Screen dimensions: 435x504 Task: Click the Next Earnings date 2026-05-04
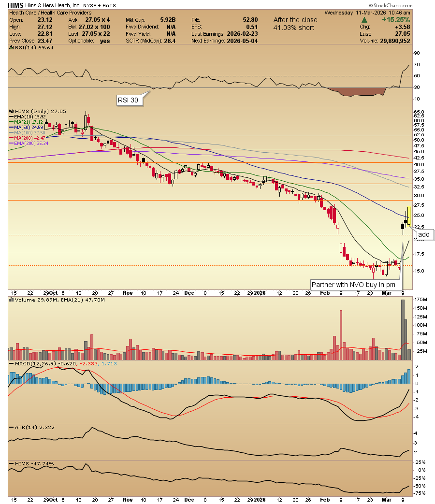[x=242, y=41]
